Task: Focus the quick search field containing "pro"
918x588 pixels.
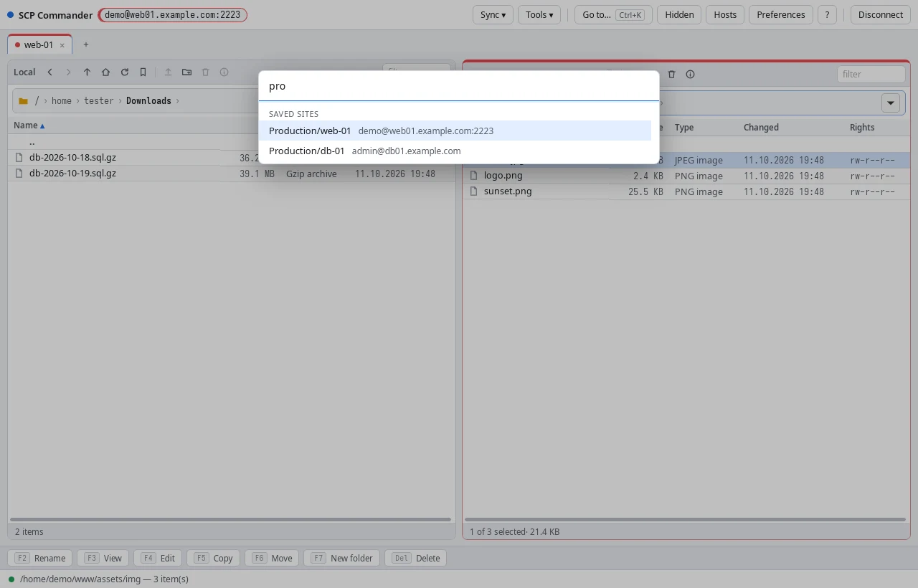Action: click(x=459, y=86)
